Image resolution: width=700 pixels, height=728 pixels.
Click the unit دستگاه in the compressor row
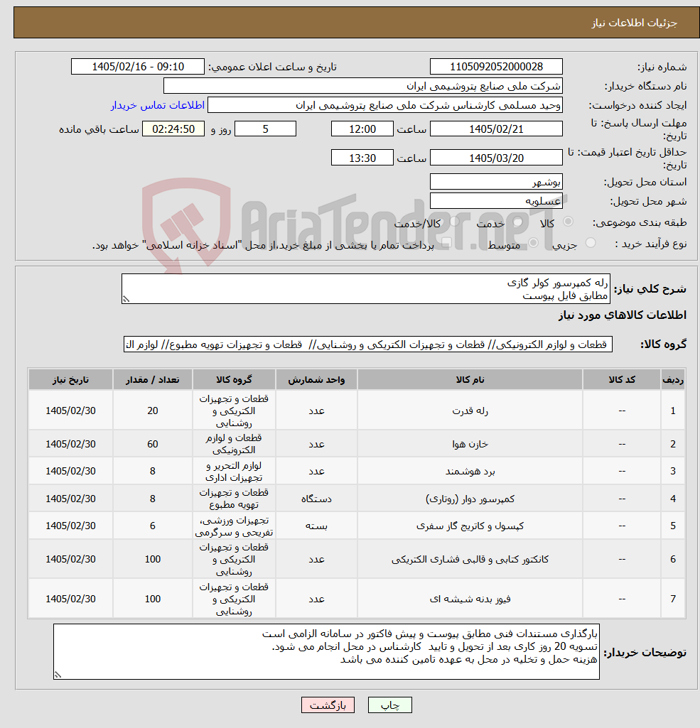point(316,499)
